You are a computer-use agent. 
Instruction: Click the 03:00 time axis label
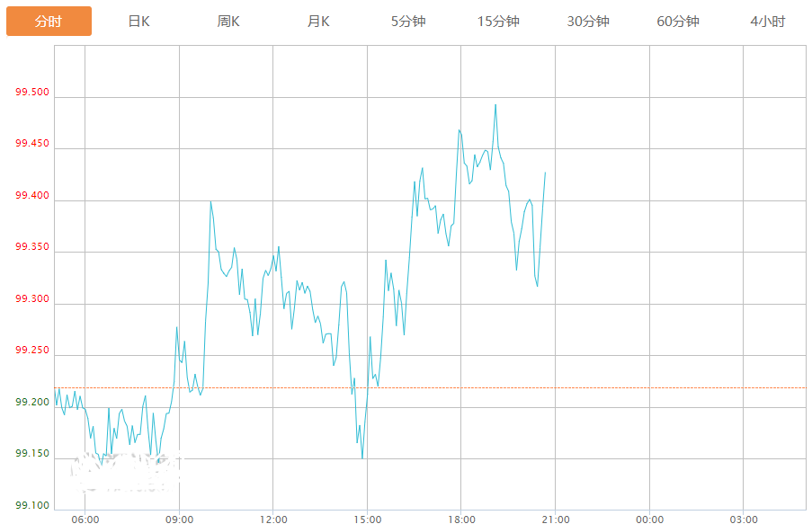744,520
